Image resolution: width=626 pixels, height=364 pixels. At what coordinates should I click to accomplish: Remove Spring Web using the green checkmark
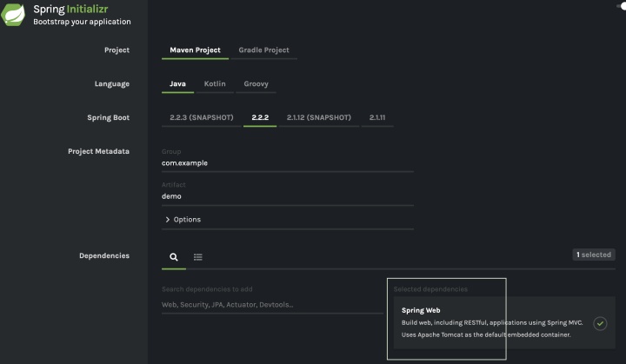tap(600, 323)
